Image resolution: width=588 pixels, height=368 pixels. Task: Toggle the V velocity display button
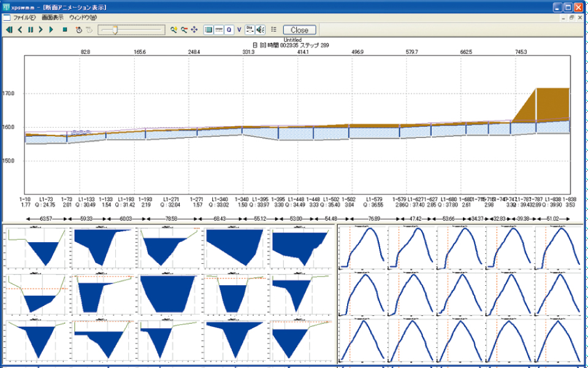click(x=239, y=29)
